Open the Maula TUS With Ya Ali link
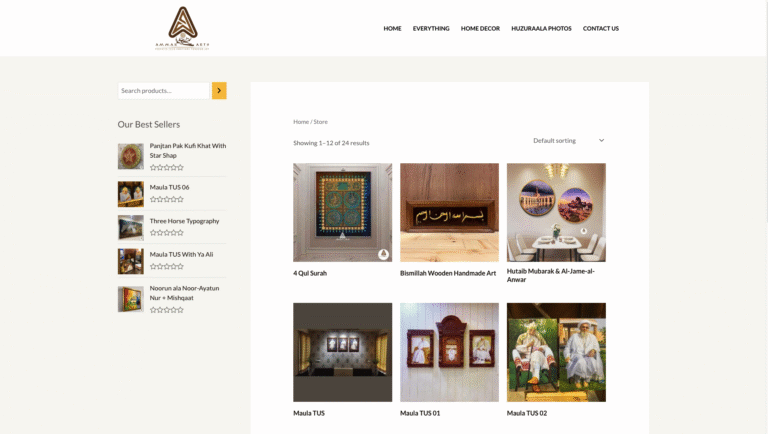Screen dimensions: 768x434 [181, 254]
